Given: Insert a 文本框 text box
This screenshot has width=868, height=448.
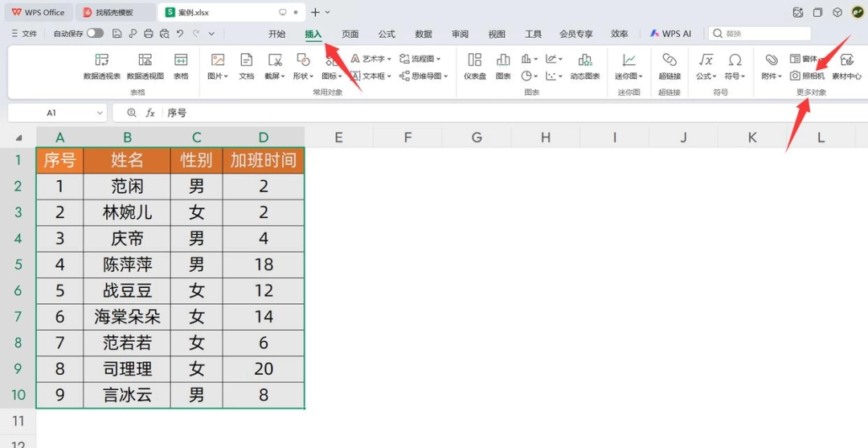Looking at the screenshot, I should [371, 76].
